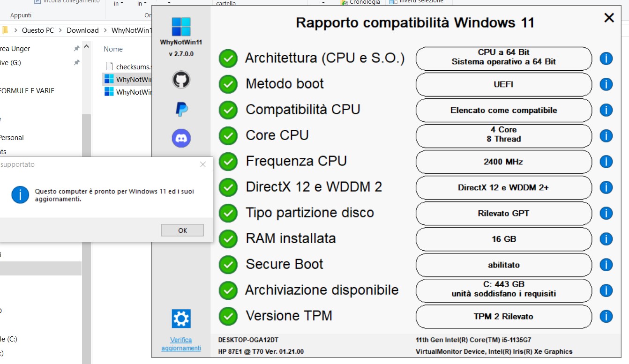Click green check beside RAM installata
The height and width of the screenshot is (364, 629).
tap(228, 239)
